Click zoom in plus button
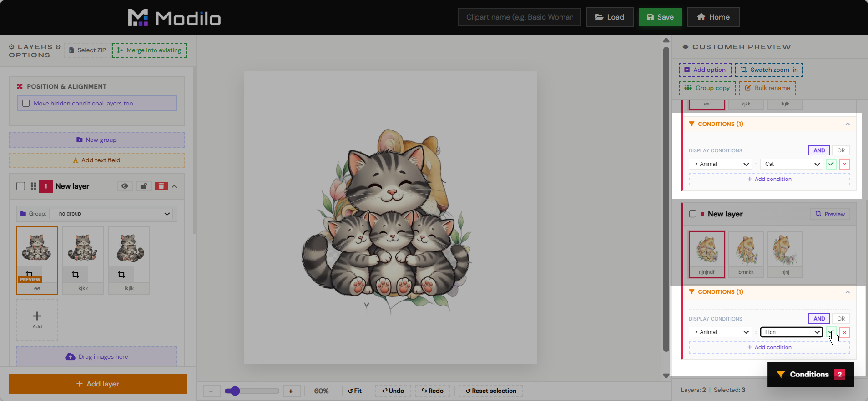 click(291, 391)
